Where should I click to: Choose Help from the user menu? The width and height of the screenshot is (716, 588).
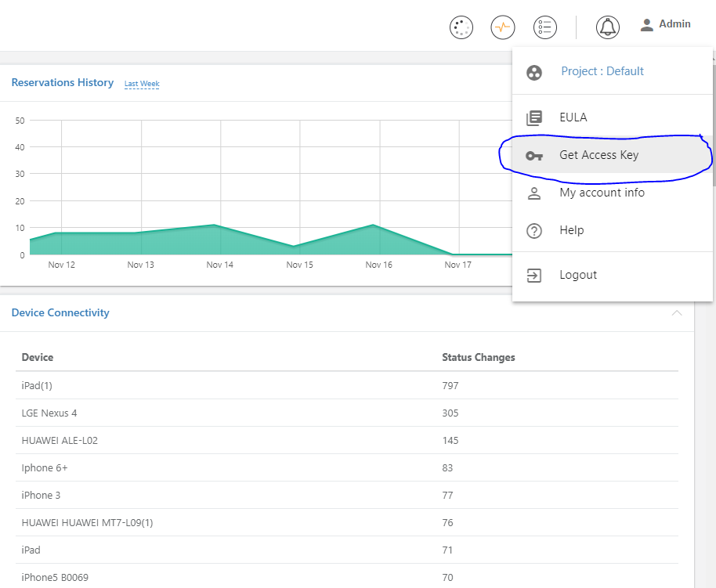coord(571,230)
